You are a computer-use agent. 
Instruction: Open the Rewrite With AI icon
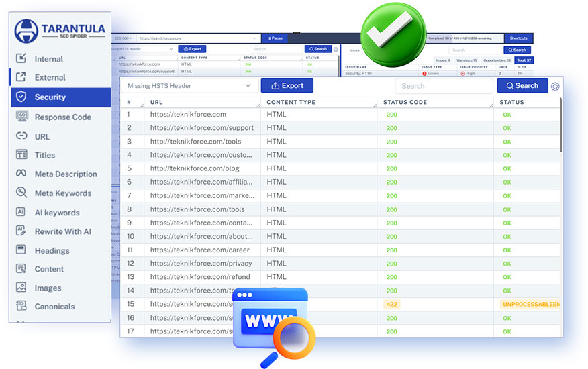tap(21, 231)
